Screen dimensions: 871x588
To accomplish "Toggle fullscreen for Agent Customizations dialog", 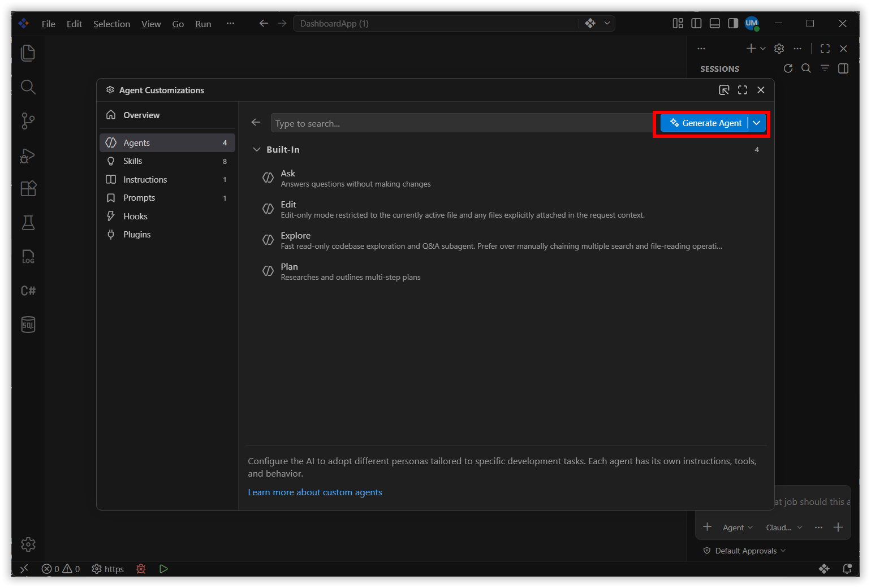I will (743, 90).
